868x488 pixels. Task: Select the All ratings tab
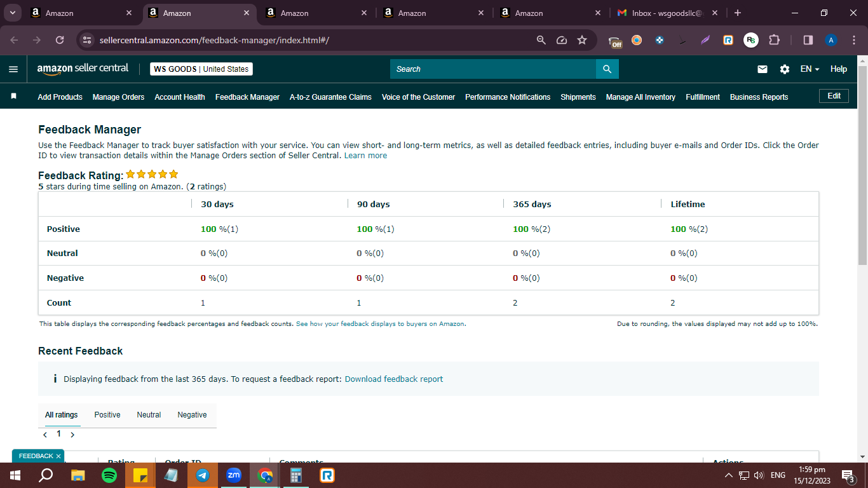[x=62, y=415]
